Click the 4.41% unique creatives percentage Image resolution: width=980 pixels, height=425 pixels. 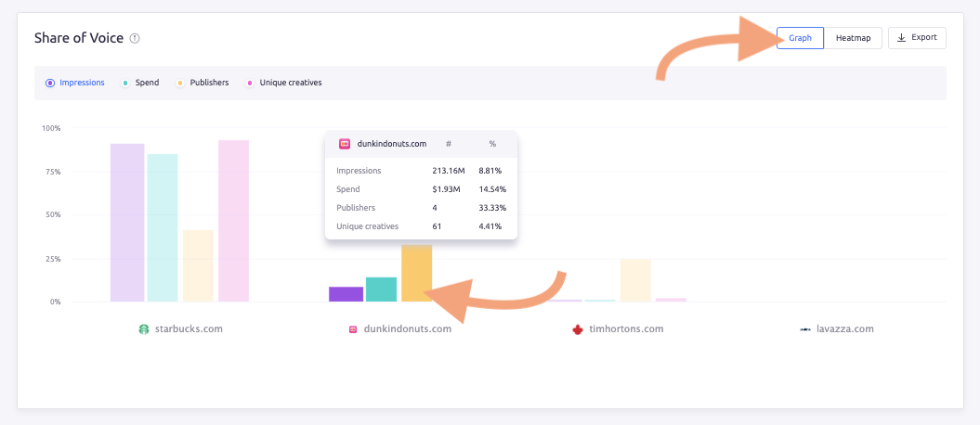point(490,226)
